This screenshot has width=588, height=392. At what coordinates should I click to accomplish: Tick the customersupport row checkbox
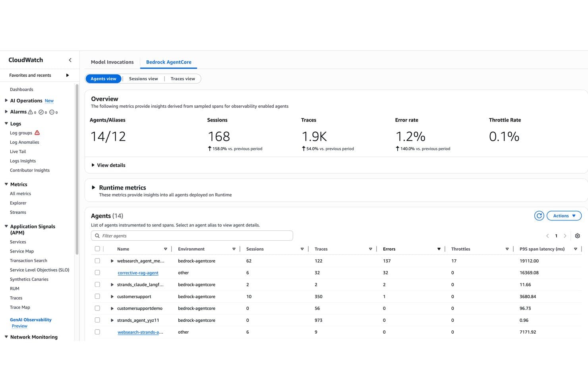(x=97, y=296)
